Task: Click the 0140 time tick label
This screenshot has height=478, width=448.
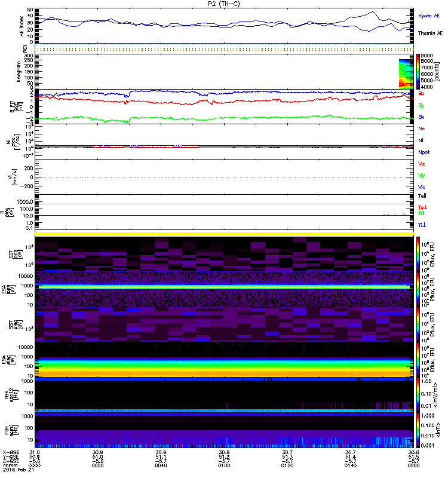Action: click(351, 465)
